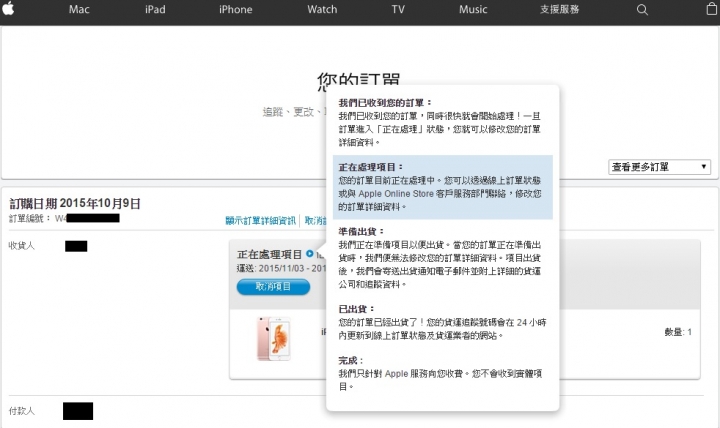
Task: Expand the 查看更多訂單 dropdown
Action: pyautogui.click(x=659, y=167)
